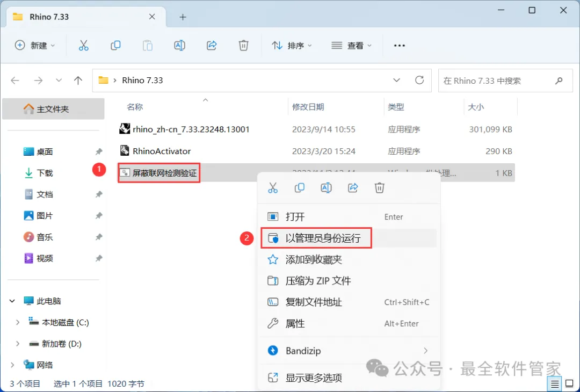
Task: Choose 属性 in the context menu
Action: [349, 324]
